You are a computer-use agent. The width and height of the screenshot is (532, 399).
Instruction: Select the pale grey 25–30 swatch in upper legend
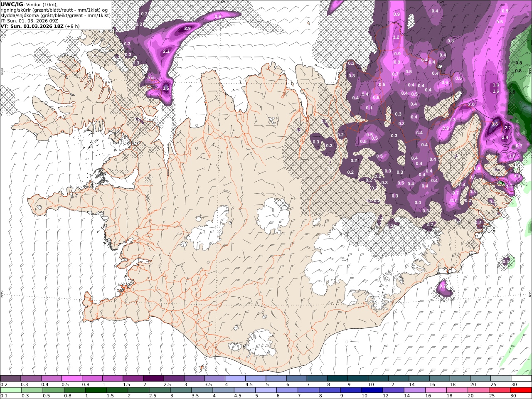click(501, 379)
